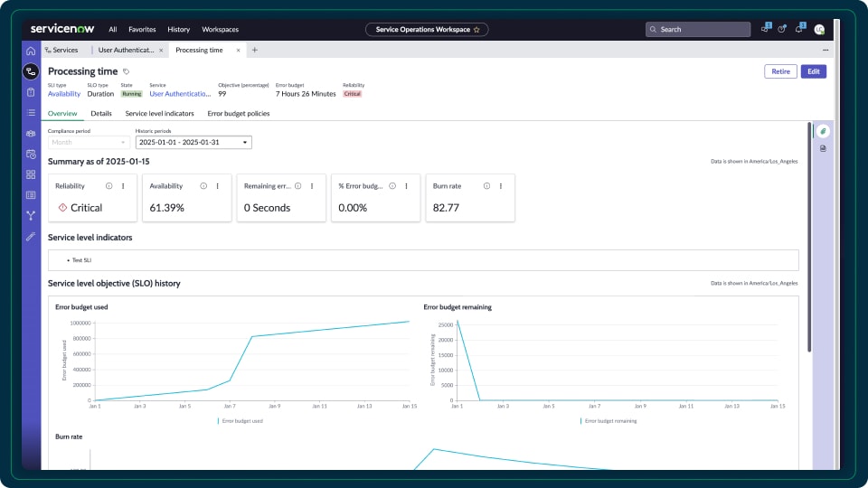The width and height of the screenshot is (868, 488).
Task: Open attachments paperclip in right panel
Action: click(823, 131)
